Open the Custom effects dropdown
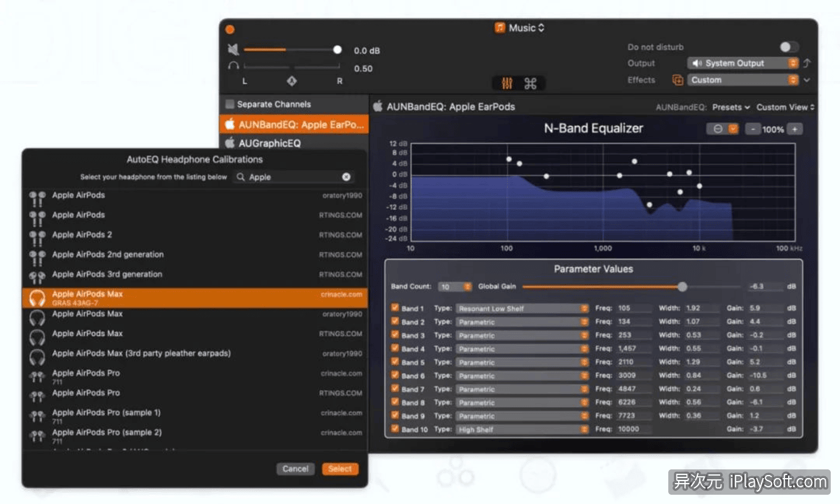 (743, 80)
